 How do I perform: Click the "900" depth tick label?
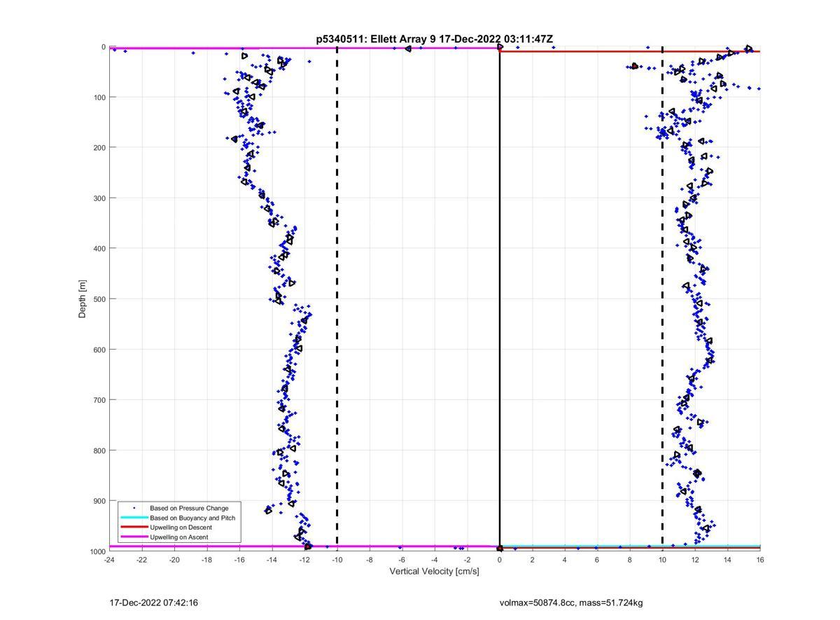(99, 501)
